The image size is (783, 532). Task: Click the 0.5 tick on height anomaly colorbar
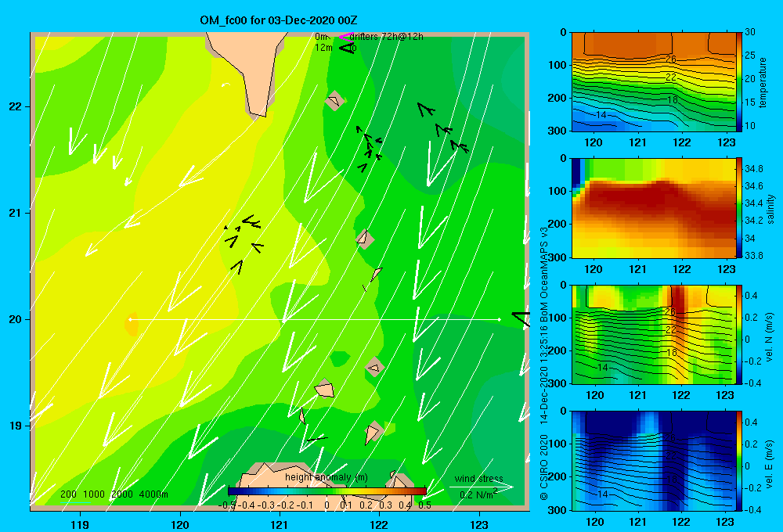click(x=425, y=505)
